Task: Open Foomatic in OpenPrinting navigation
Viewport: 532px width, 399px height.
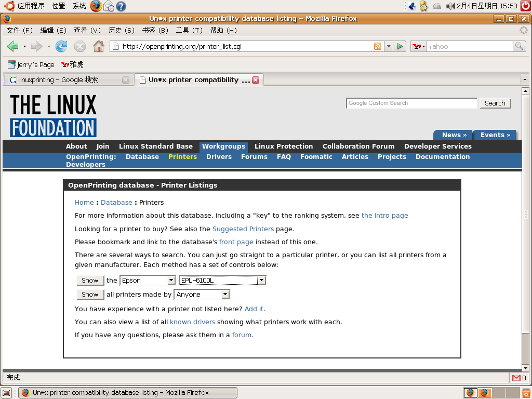Action: [x=316, y=157]
